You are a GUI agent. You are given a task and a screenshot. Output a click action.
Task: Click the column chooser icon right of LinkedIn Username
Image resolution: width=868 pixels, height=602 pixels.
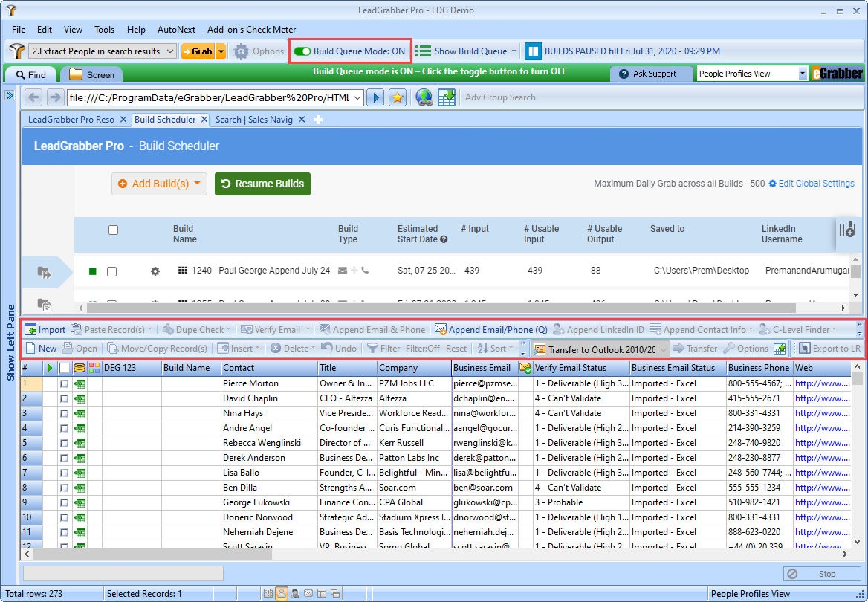click(847, 230)
